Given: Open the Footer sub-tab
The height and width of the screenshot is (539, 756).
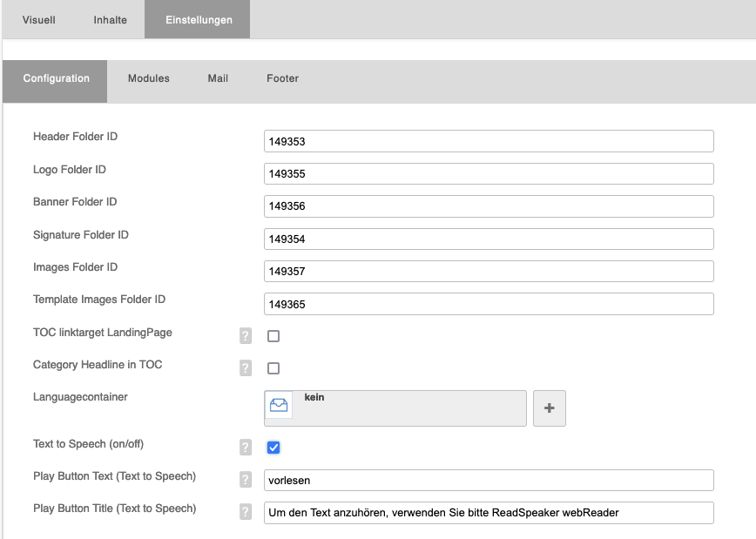Looking at the screenshot, I should 282,78.
